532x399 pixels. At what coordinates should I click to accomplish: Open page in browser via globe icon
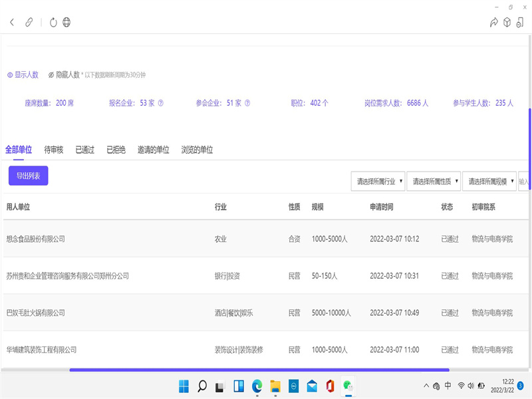click(x=66, y=23)
